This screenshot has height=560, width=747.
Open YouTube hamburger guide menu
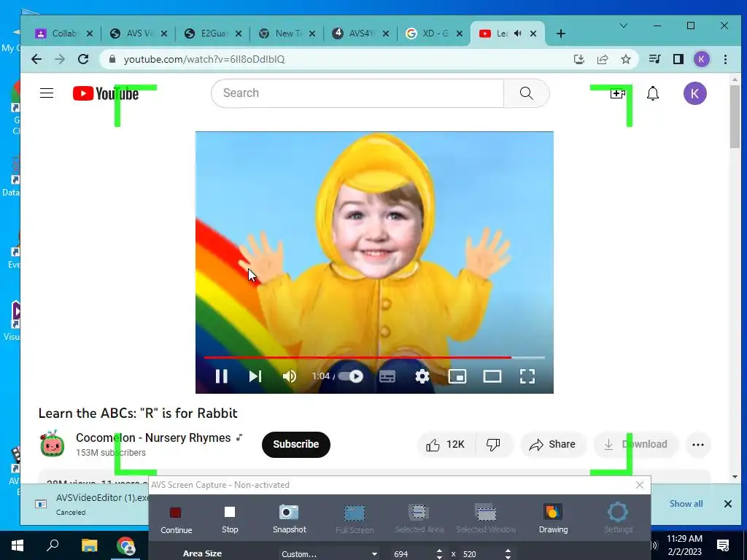[x=47, y=93]
